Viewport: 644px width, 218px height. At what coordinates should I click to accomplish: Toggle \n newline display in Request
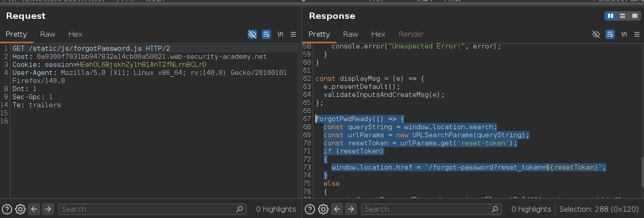[x=280, y=34]
